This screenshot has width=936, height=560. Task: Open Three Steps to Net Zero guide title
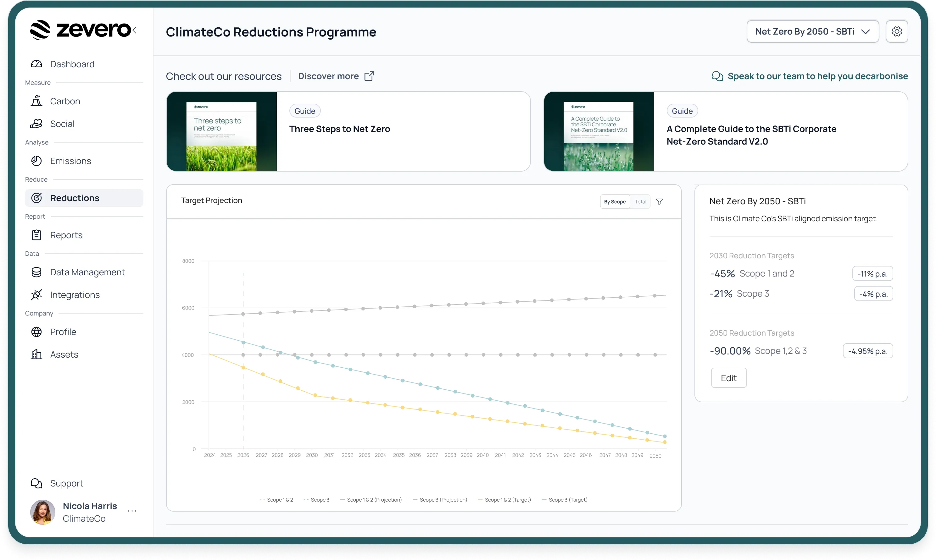(339, 129)
